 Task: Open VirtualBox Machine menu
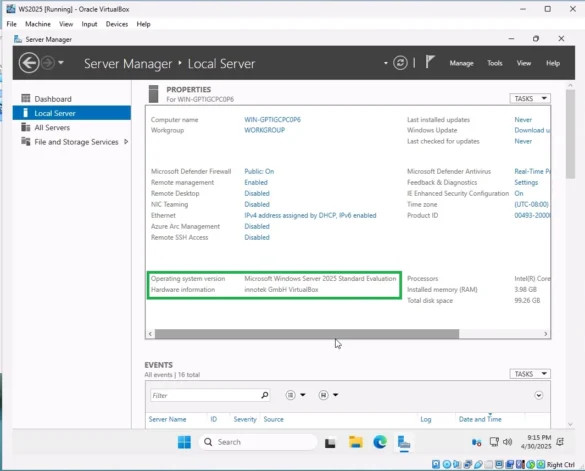coord(38,24)
